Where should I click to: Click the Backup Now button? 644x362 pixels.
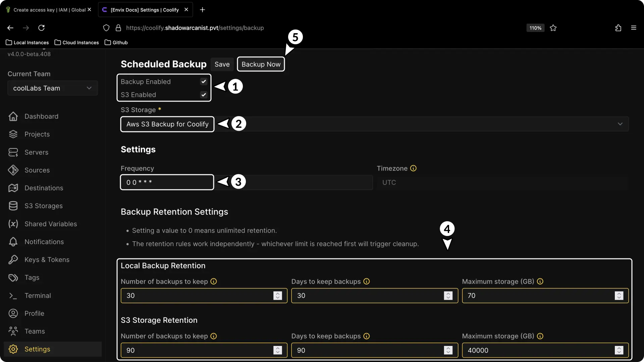[x=261, y=64]
